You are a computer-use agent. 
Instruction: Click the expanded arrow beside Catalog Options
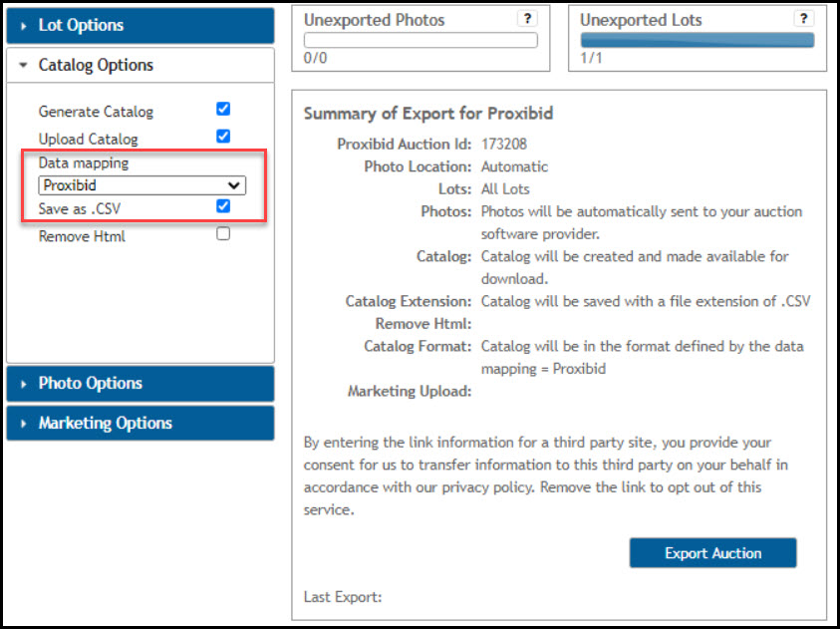(x=24, y=65)
